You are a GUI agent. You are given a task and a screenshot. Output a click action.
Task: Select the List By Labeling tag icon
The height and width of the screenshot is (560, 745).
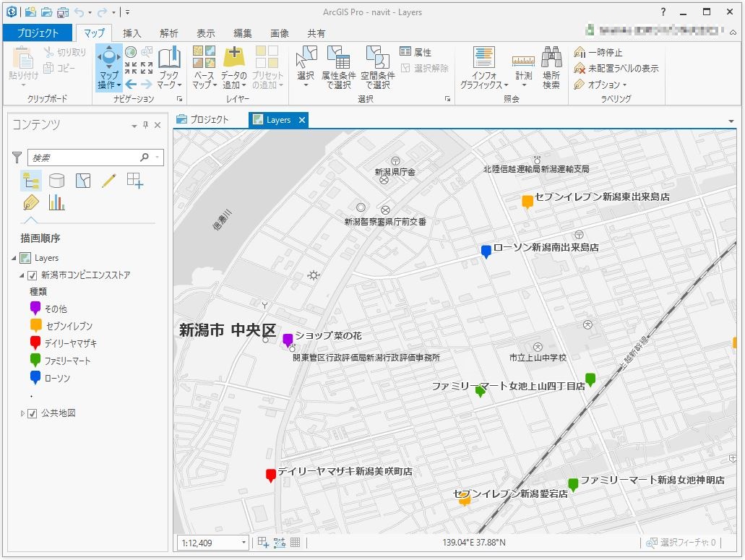tap(31, 202)
